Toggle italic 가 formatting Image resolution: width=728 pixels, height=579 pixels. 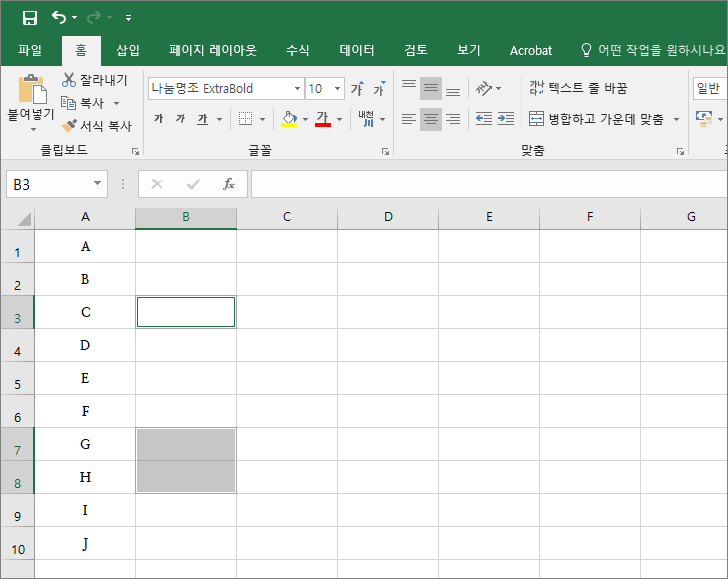click(180, 119)
